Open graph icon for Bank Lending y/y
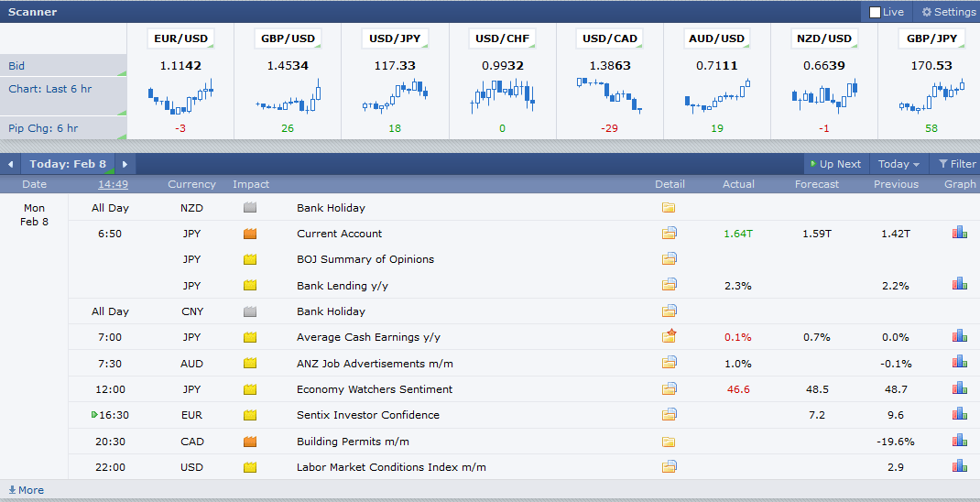Screen dimensions: 980x502 [959, 285]
